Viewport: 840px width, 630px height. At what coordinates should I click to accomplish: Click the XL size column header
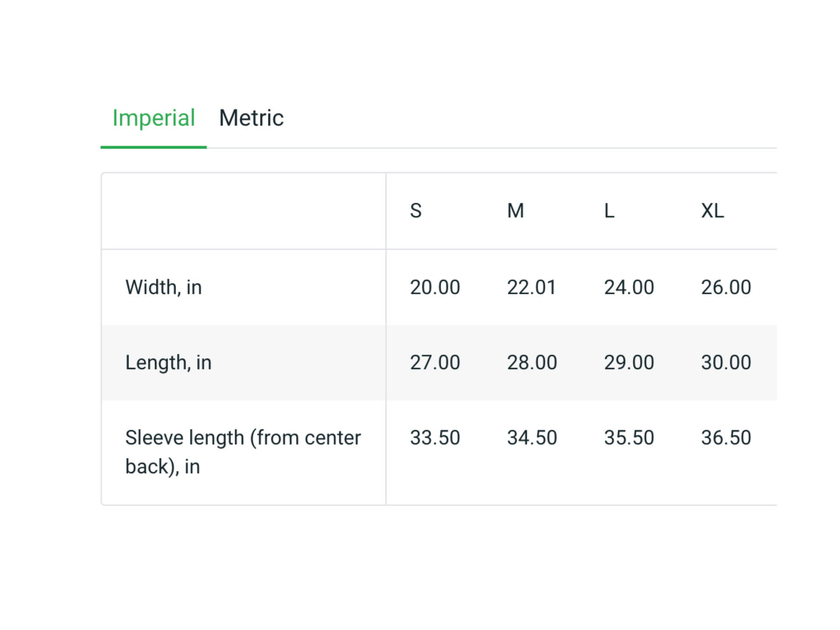point(713,211)
